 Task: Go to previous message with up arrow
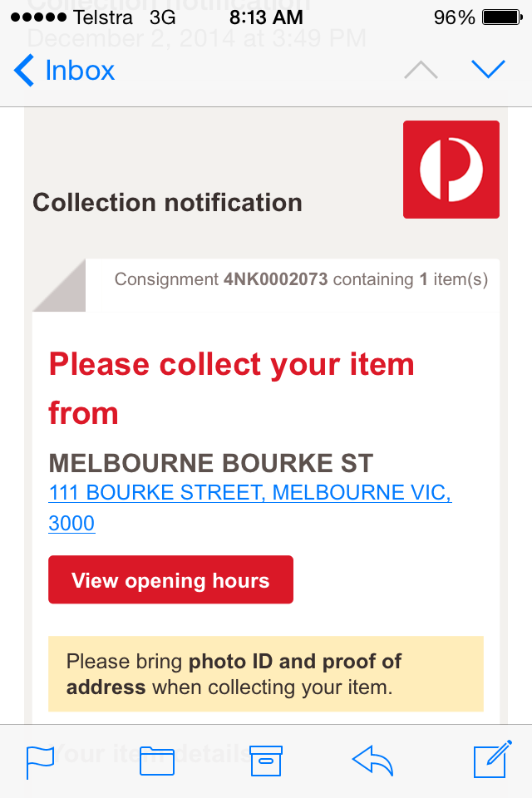[421, 71]
